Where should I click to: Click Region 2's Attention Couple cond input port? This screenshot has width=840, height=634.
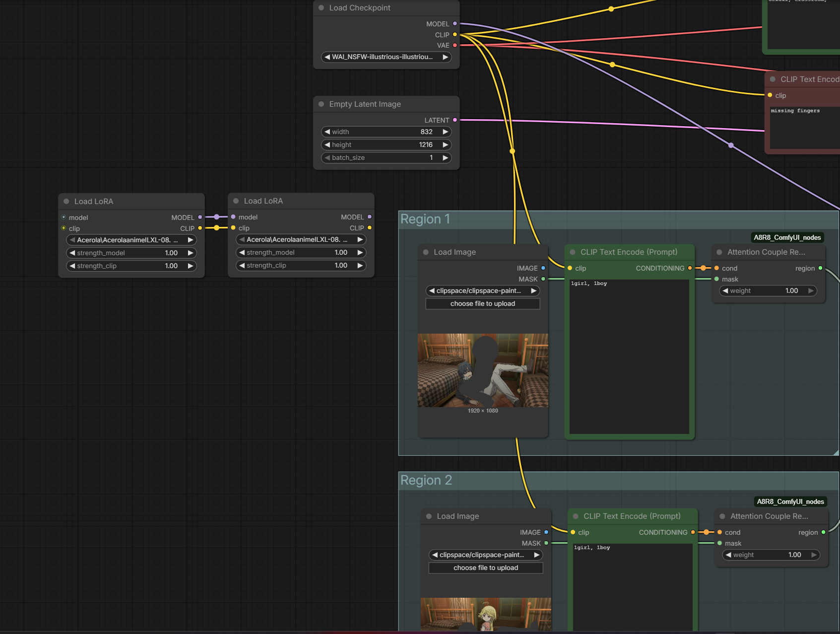(720, 532)
